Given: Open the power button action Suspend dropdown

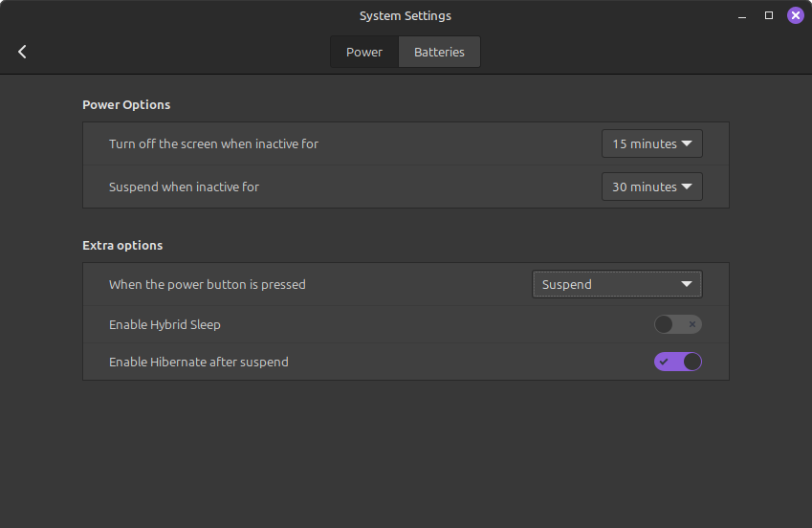Looking at the screenshot, I should tap(617, 285).
